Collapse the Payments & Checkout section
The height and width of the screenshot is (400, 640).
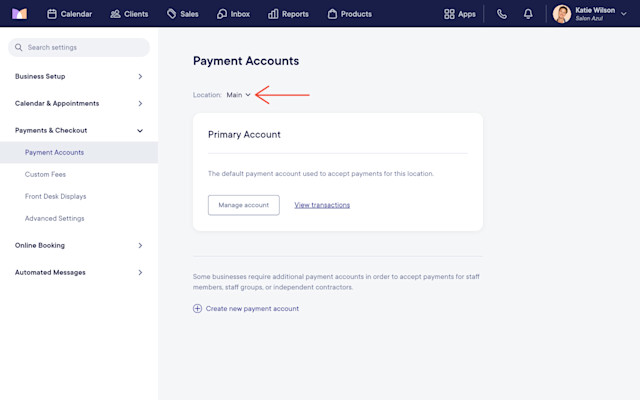(x=79, y=130)
